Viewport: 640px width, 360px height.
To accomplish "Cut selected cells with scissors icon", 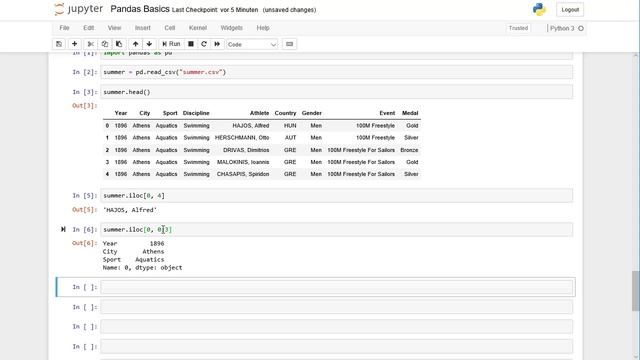I will (x=91, y=44).
